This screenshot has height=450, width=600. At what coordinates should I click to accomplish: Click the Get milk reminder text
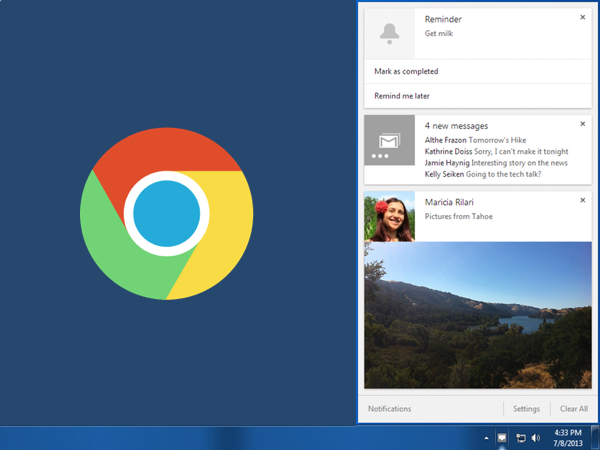click(x=439, y=34)
